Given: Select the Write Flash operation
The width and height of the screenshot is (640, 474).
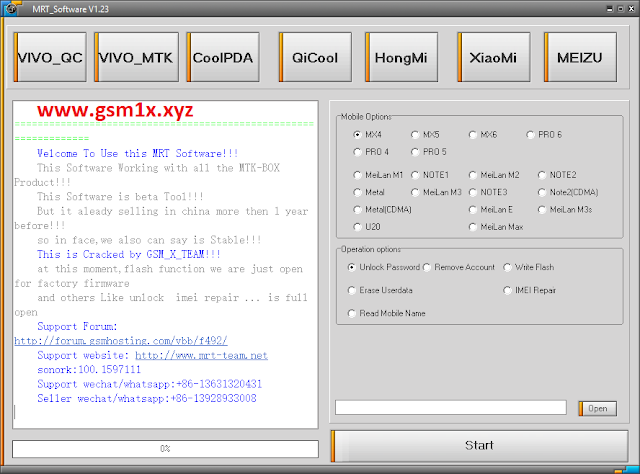Looking at the screenshot, I should [x=507, y=267].
